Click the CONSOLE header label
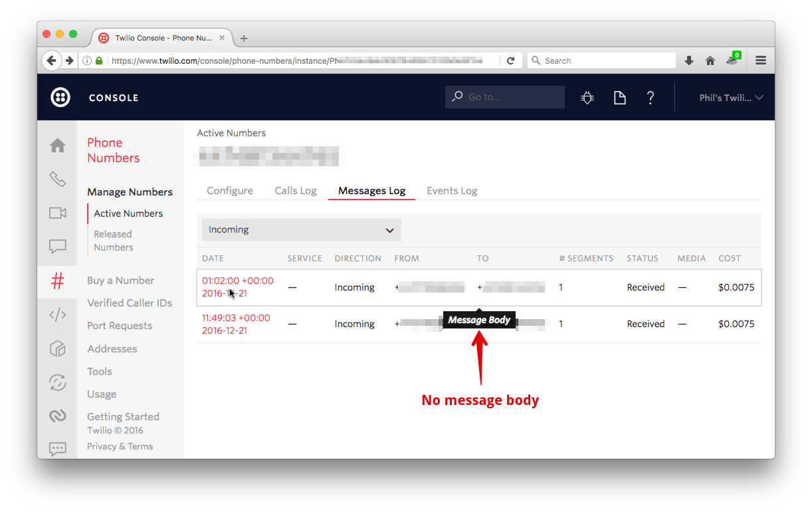The height and width of the screenshot is (512, 812). (x=114, y=98)
